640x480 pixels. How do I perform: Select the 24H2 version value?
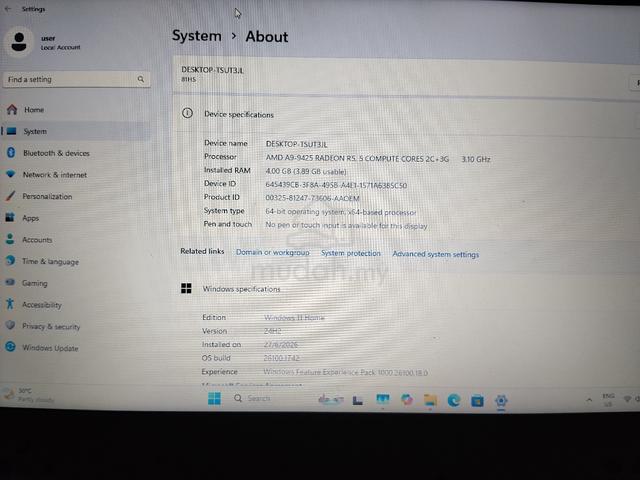click(273, 331)
